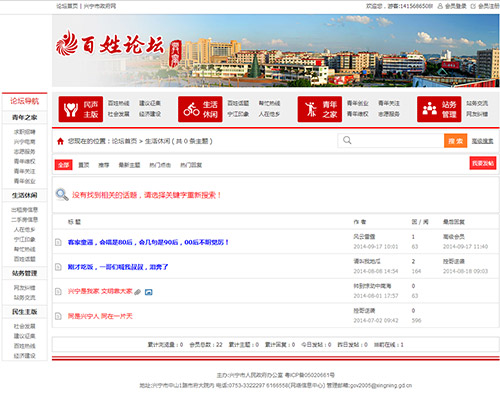Open 青年维权 in left sidebar
Image resolution: width=500 pixels, height=399 pixels.
(25, 161)
